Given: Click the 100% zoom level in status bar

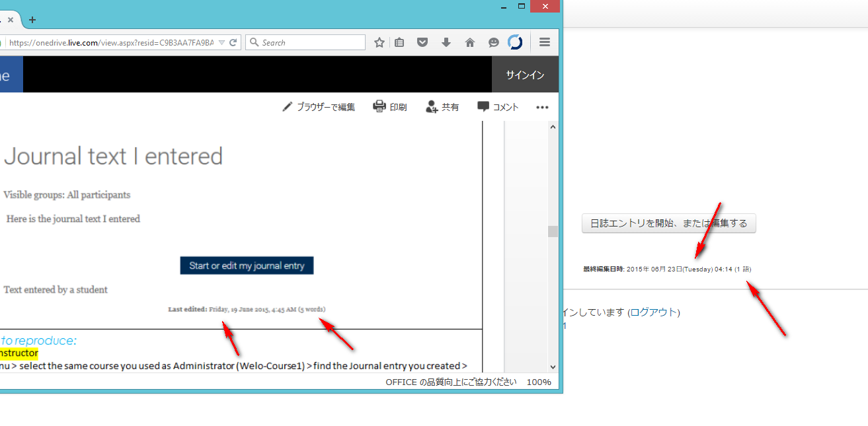Looking at the screenshot, I should click(x=539, y=382).
